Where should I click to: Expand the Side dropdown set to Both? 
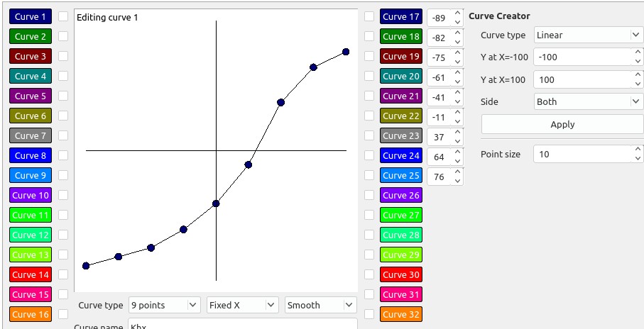click(x=588, y=101)
